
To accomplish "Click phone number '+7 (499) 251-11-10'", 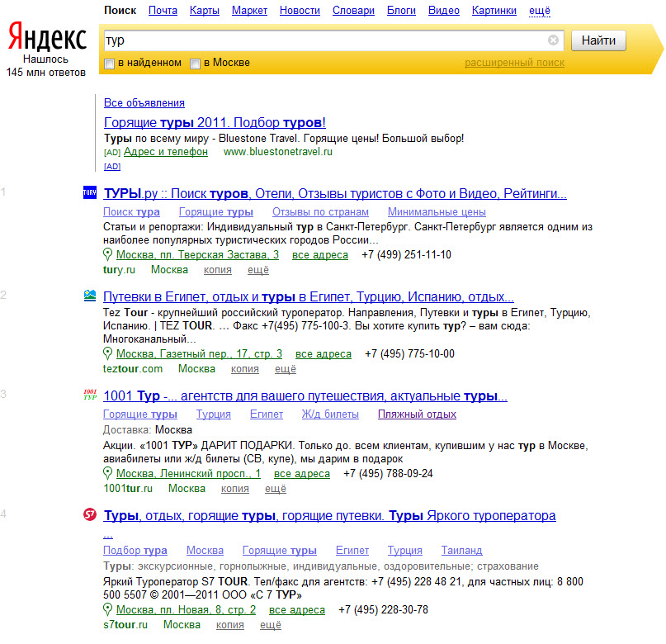I will [407, 255].
